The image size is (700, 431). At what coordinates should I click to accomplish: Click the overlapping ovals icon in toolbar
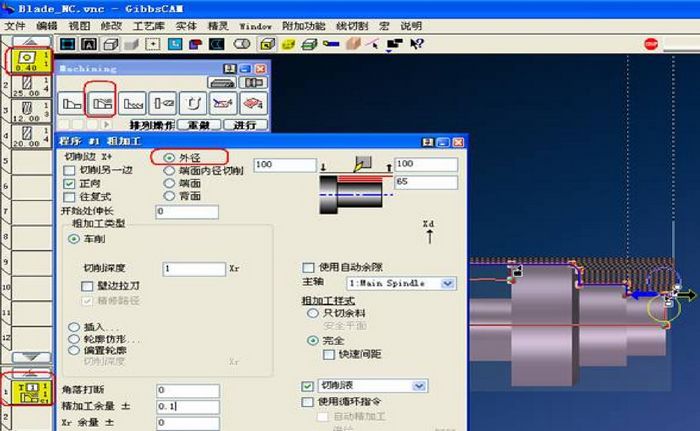[242, 44]
